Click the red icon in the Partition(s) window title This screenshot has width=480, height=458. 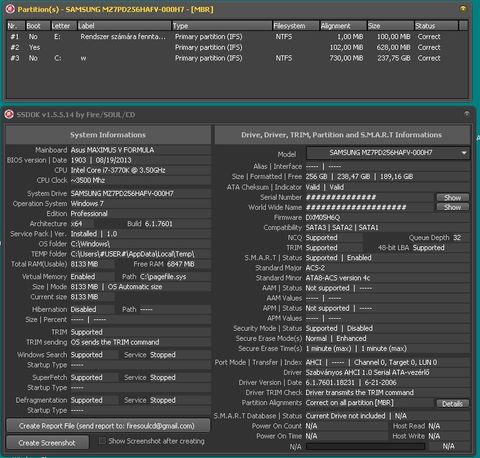(x=11, y=9)
